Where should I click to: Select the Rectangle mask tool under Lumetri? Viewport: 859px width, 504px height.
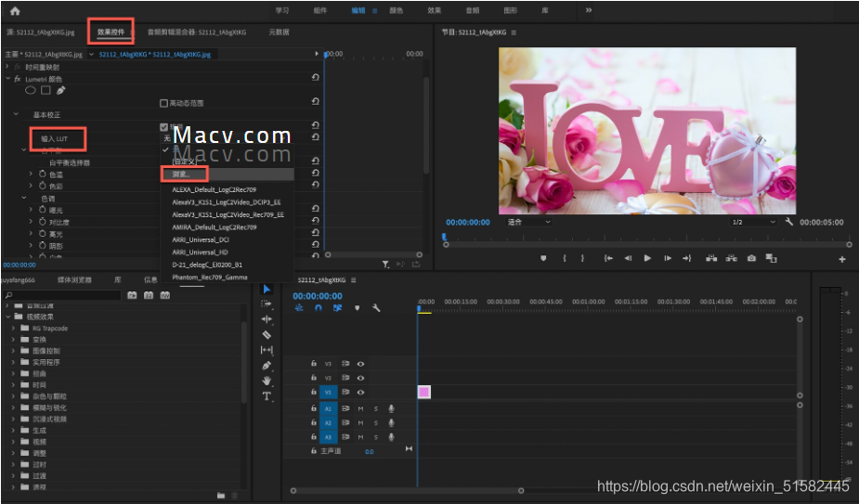pyautogui.click(x=46, y=90)
